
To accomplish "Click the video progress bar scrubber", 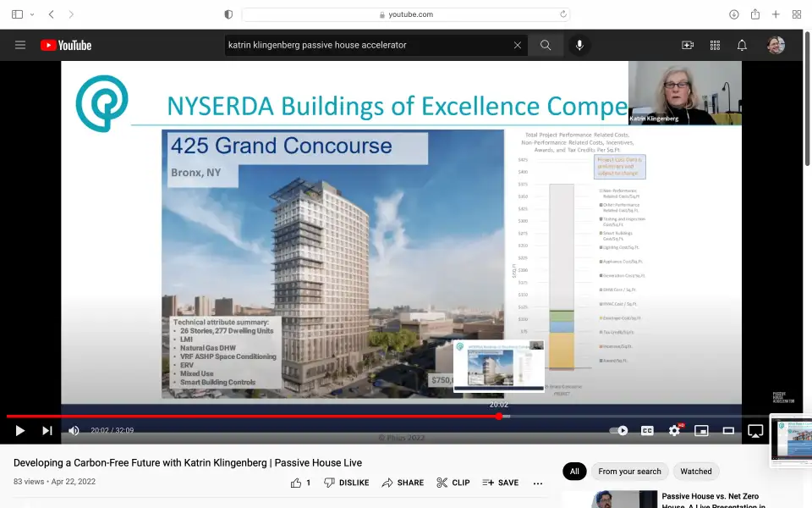I will pyautogui.click(x=499, y=416).
